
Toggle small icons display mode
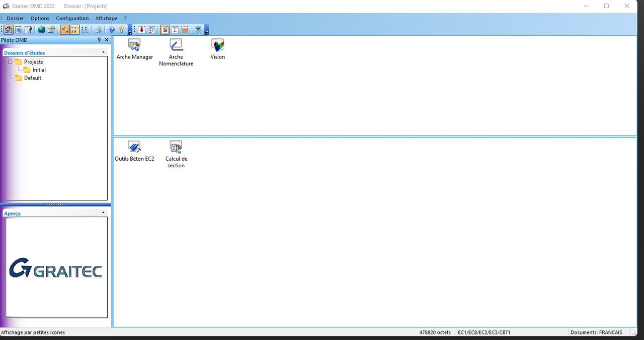(75, 30)
